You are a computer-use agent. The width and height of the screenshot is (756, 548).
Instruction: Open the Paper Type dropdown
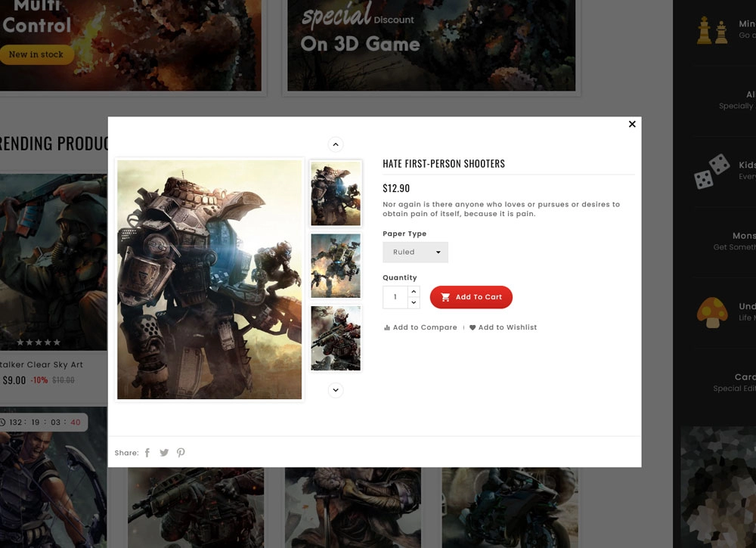click(x=415, y=252)
